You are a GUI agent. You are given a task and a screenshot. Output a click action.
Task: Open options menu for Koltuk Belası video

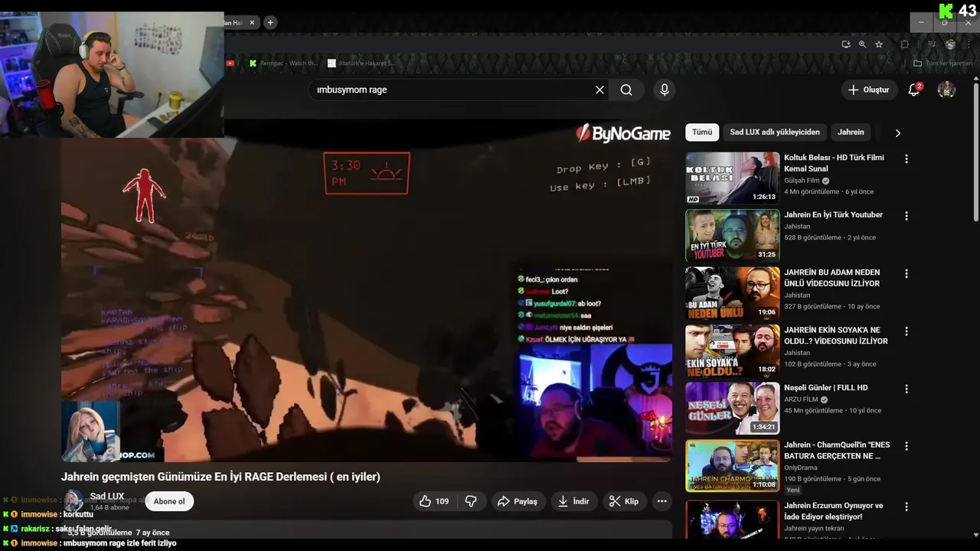[906, 158]
